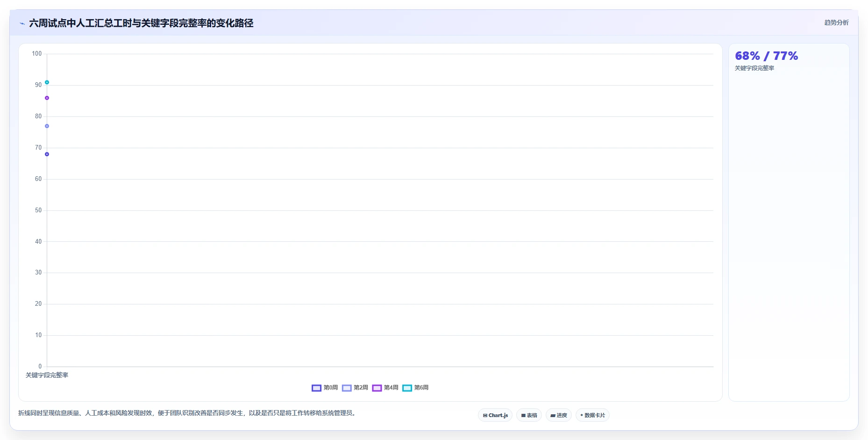
Task: Click the 数据卡片 tag
Action: coord(592,415)
